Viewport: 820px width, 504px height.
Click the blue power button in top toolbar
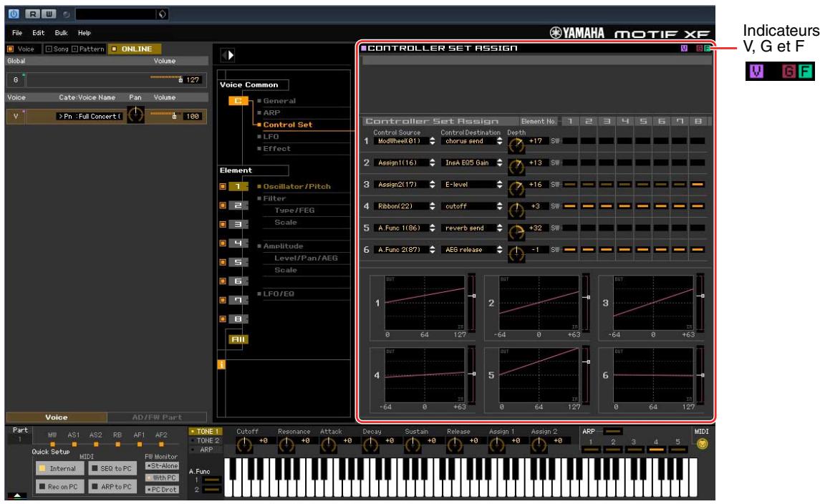coord(14,14)
